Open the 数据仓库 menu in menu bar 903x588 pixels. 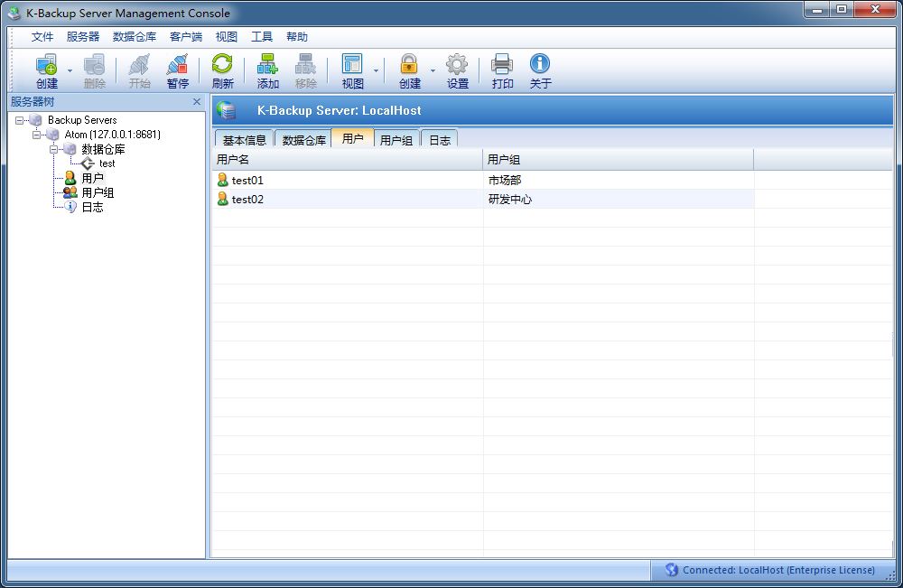pyautogui.click(x=135, y=37)
